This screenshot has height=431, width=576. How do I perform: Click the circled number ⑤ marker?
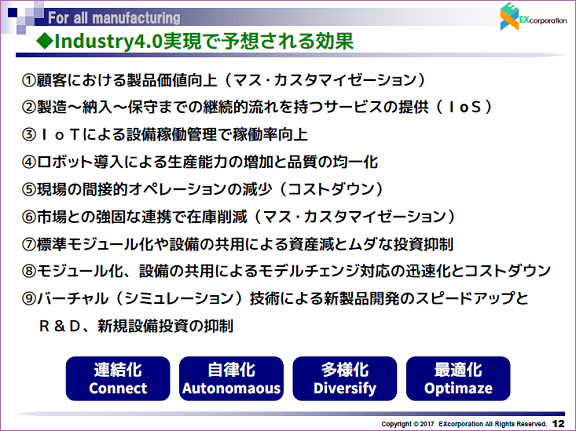29,190
